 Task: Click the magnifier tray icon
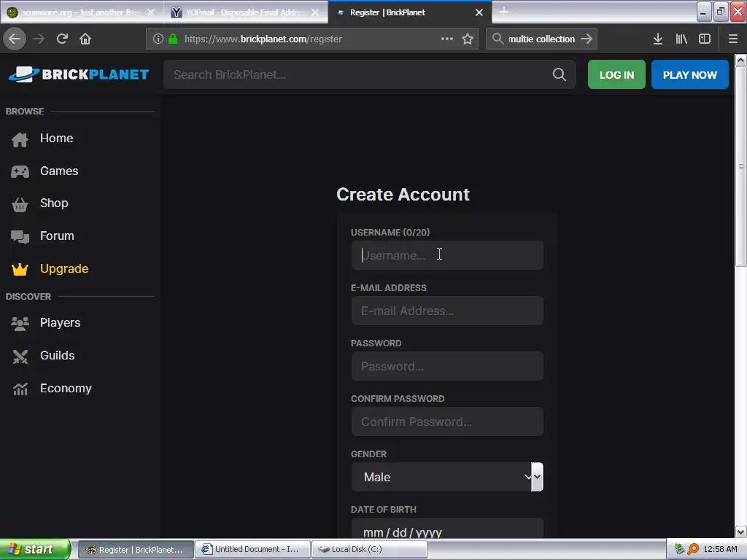pyautogui.click(x=693, y=549)
